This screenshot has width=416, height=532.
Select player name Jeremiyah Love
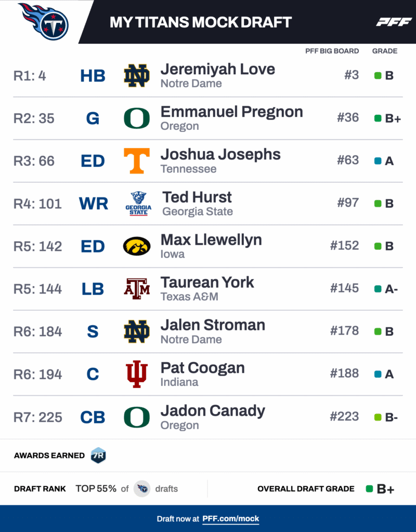tap(217, 69)
